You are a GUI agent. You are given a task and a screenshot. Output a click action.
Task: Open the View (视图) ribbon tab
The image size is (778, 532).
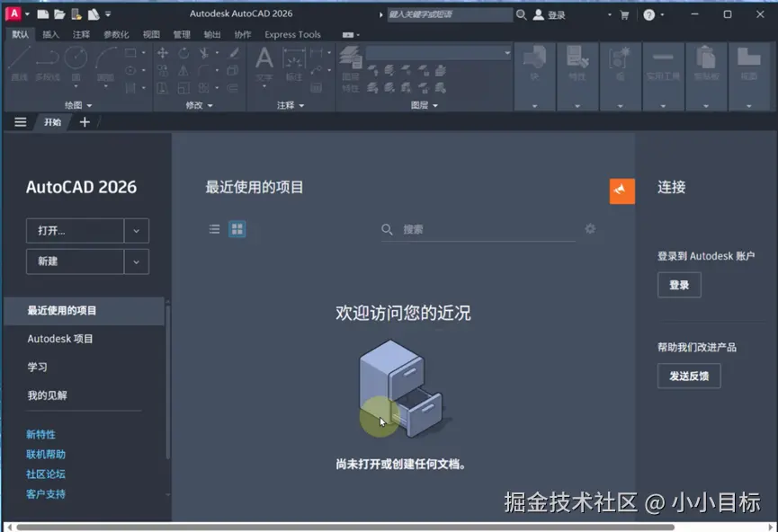pyautogui.click(x=151, y=34)
